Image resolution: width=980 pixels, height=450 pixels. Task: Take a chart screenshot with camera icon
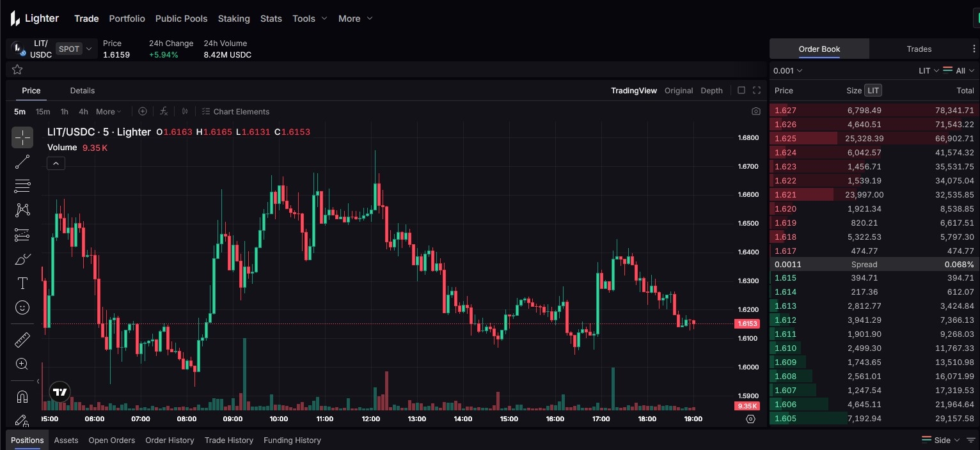pyautogui.click(x=755, y=111)
